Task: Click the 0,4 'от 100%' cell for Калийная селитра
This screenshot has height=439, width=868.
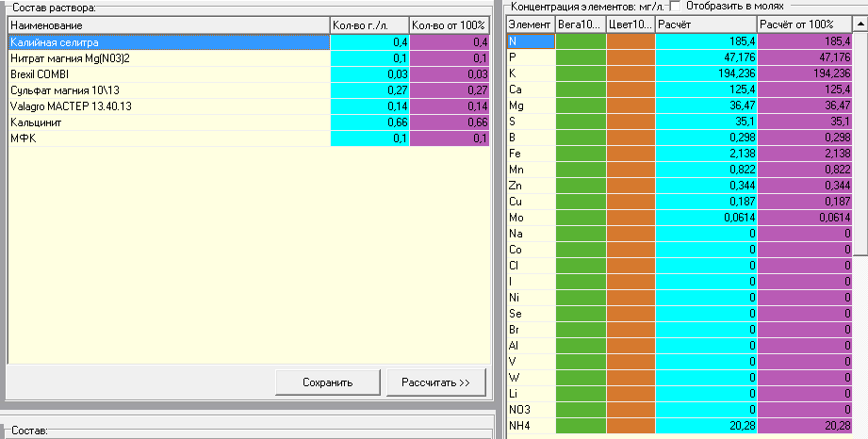Action: [450, 42]
